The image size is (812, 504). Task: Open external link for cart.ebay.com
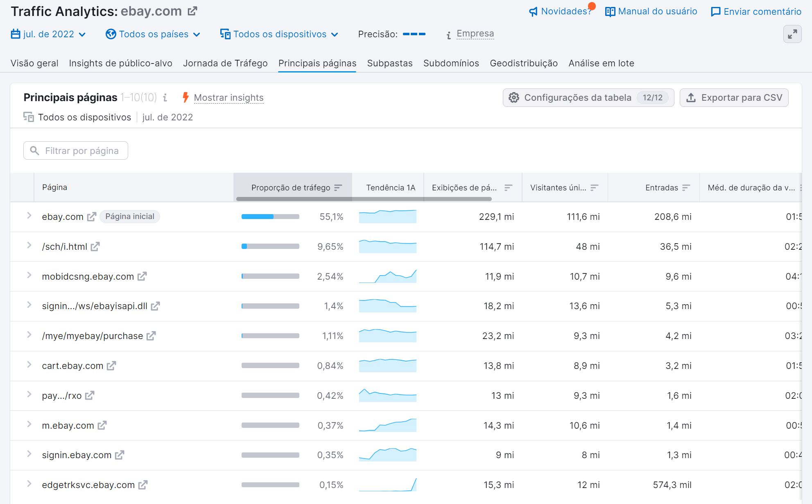click(x=111, y=366)
